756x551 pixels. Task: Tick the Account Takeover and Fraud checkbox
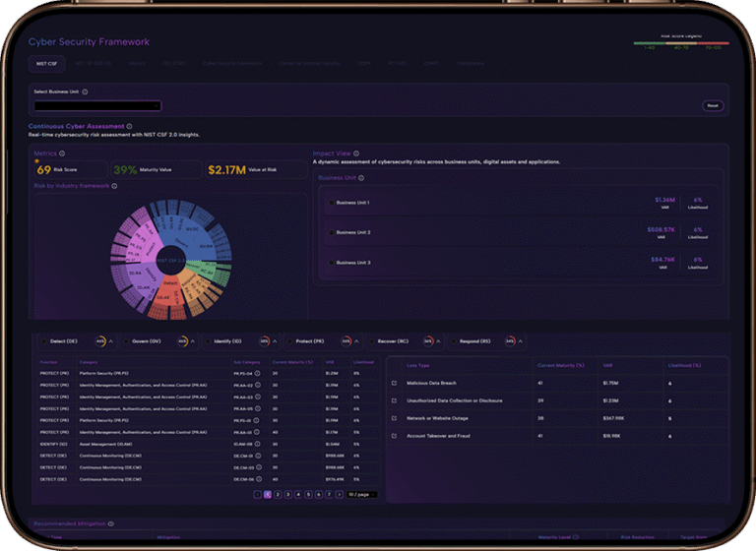(394, 436)
